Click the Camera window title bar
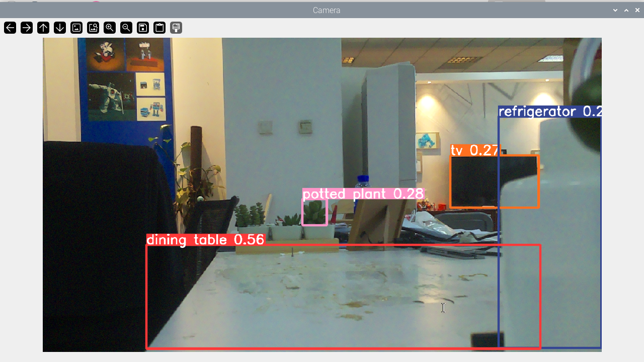The width and height of the screenshot is (644, 362). pyautogui.click(x=326, y=10)
